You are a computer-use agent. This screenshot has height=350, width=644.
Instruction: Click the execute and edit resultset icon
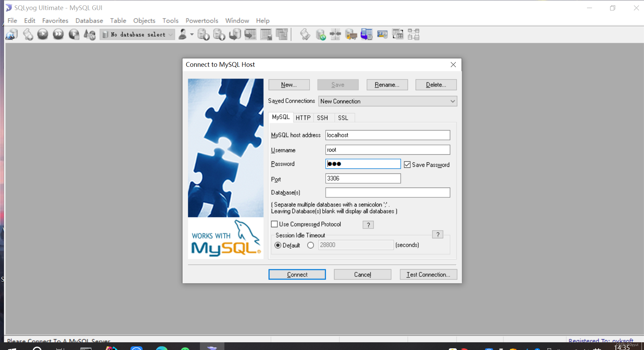pyautogui.click(x=74, y=34)
